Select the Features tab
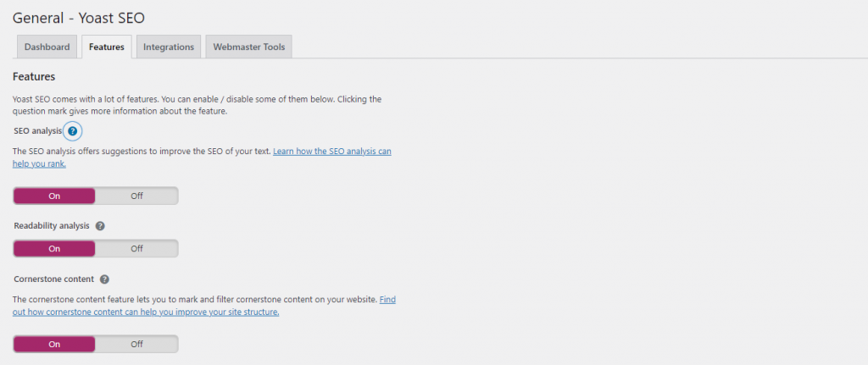Viewport: 868px width, 365px height. pos(107,47)
